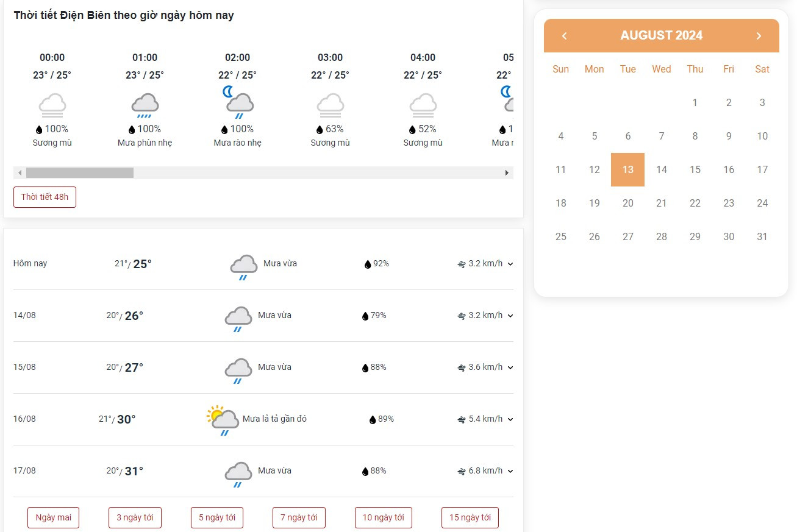Go to previous month in calendar

pos(564,36)
